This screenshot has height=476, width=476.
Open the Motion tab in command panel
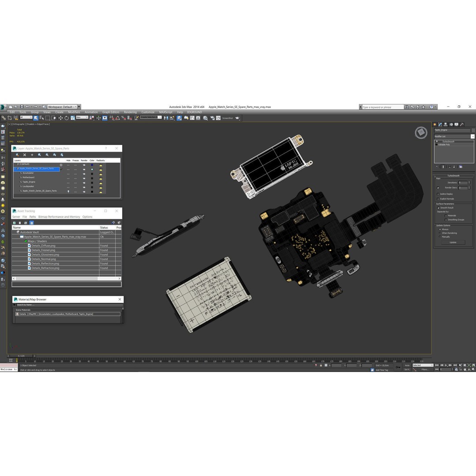pos(451,124)
